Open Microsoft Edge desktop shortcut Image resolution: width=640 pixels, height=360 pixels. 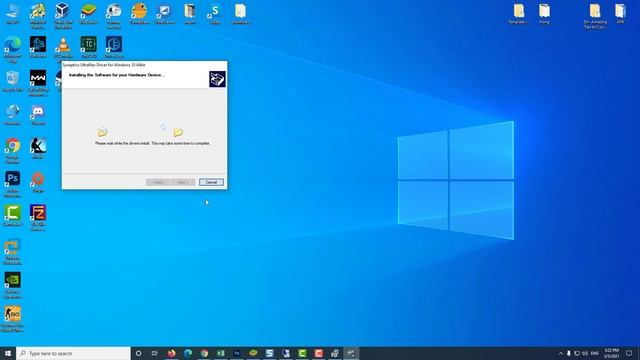(12, 49)
